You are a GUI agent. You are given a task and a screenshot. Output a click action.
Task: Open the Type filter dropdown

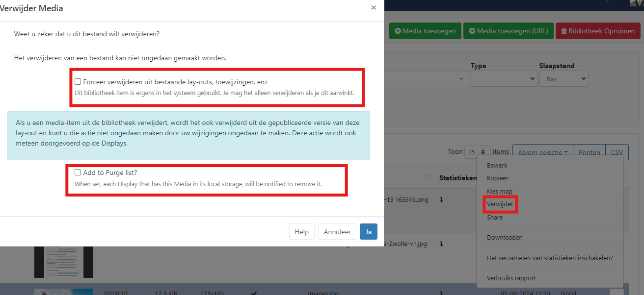coord(503,78)
